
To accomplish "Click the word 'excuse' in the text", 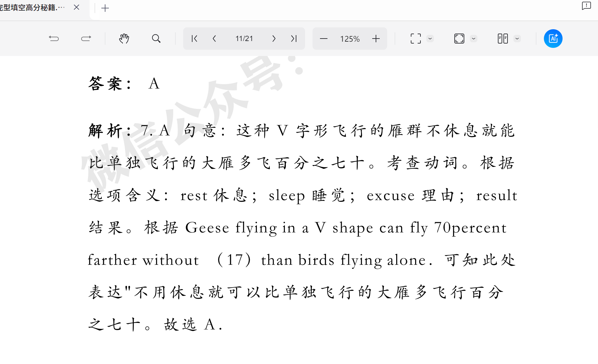I will click(391, 196).
